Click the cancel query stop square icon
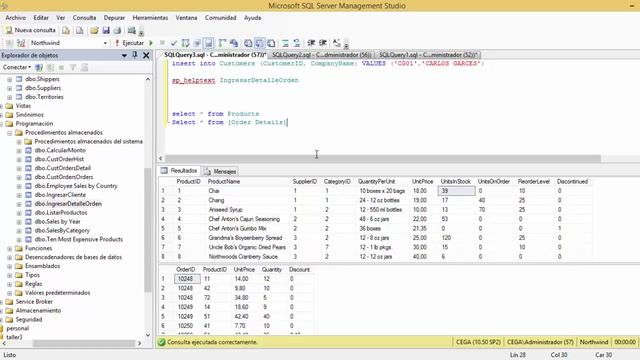 [x=162, y=43]
